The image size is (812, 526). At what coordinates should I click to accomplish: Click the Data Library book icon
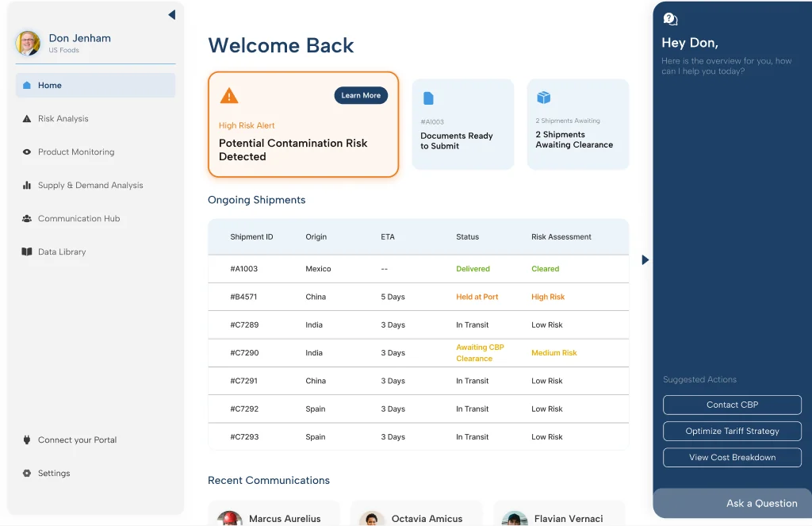tap(27, 251)
